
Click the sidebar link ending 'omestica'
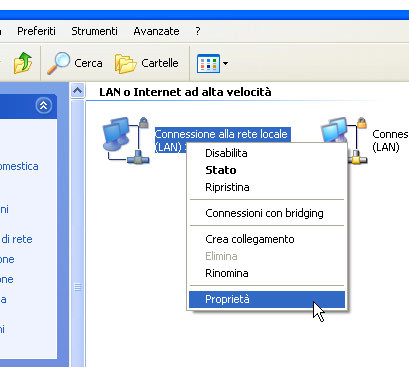19,166
